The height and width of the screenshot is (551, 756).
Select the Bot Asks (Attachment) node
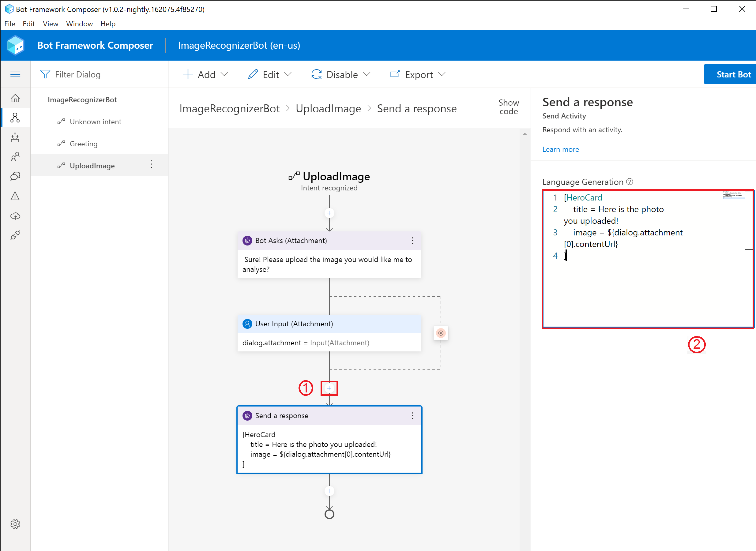pyautogui.click(x=329, y=255)
